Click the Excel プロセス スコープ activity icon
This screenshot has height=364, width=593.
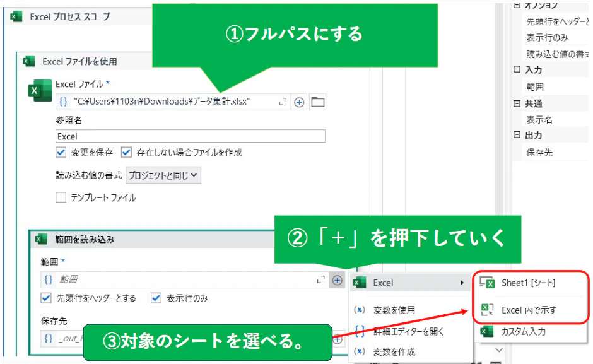click(16, 16)
